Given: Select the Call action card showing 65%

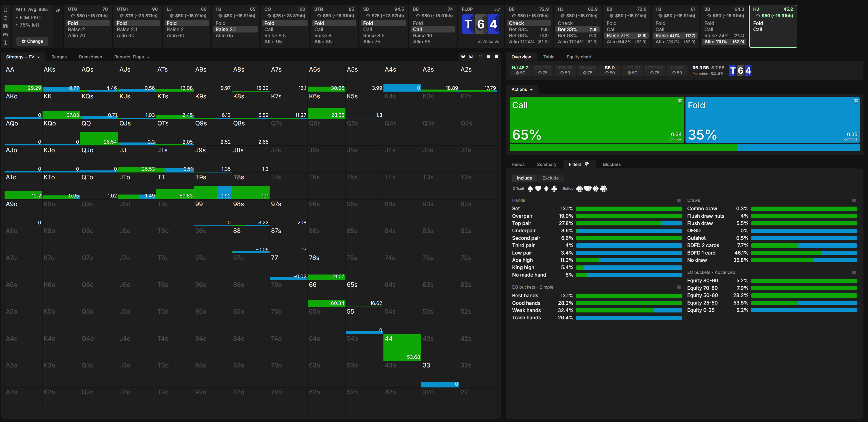Looking at the screenshot, I should click(597, 120).
